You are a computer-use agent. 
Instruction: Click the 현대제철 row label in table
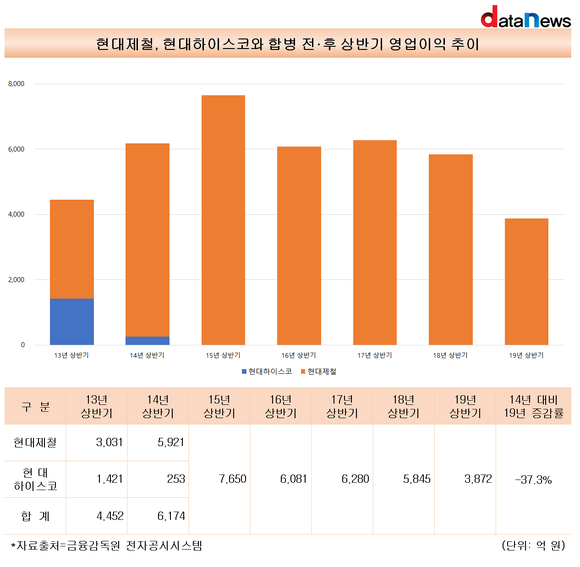(36, 442)
